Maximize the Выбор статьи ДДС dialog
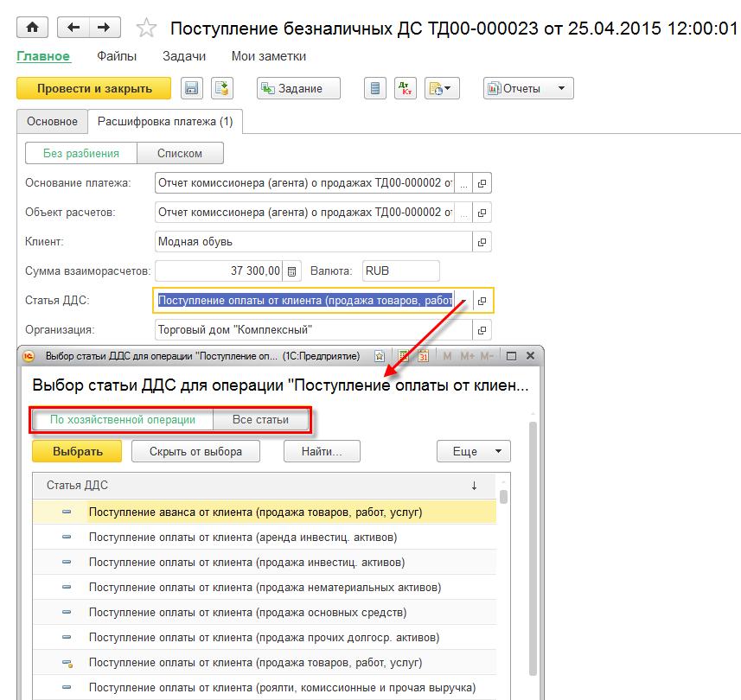 click(511, 356)
